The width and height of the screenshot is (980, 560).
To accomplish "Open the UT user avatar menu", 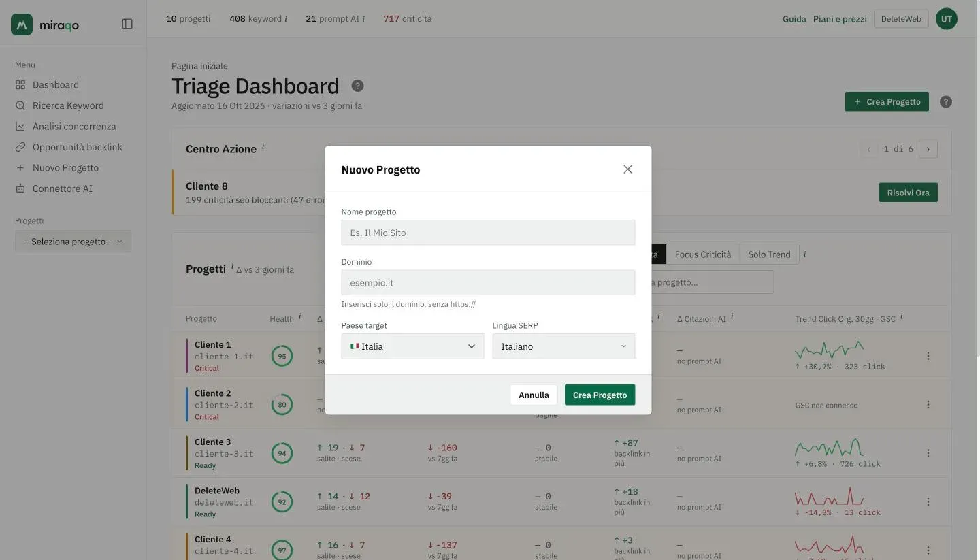I will click(947, 19).
